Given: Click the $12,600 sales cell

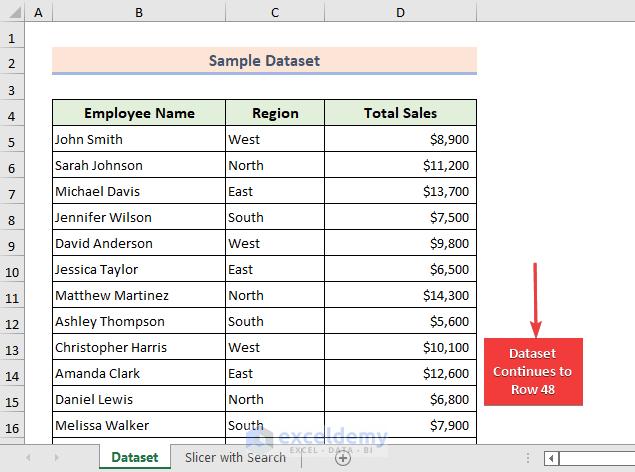Looking at the screenshot, I should [401, 373].
